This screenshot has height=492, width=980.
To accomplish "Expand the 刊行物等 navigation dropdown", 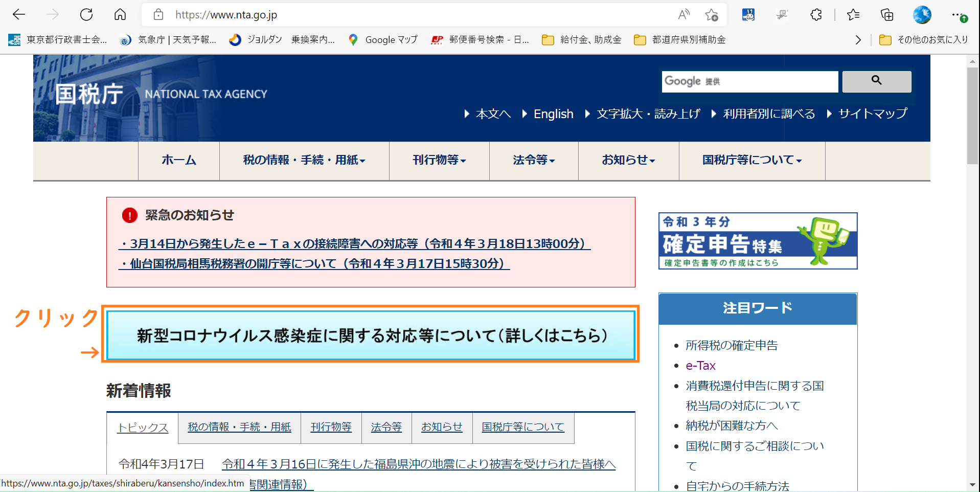I will (x=439, y=161).
